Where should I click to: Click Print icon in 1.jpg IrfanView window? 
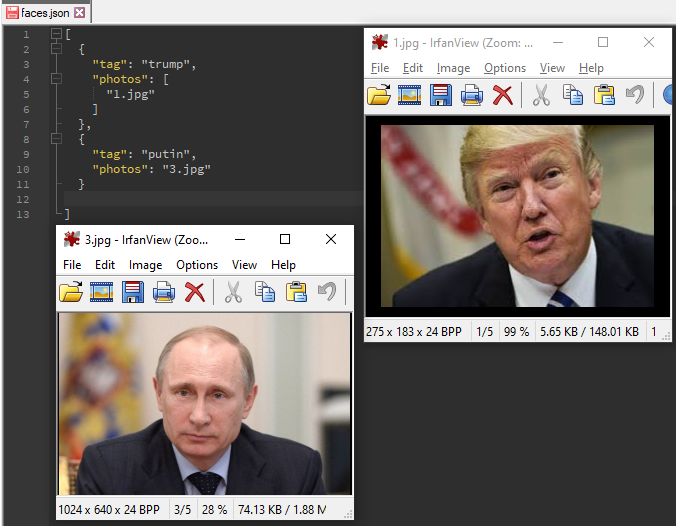[x=472, y=95]
